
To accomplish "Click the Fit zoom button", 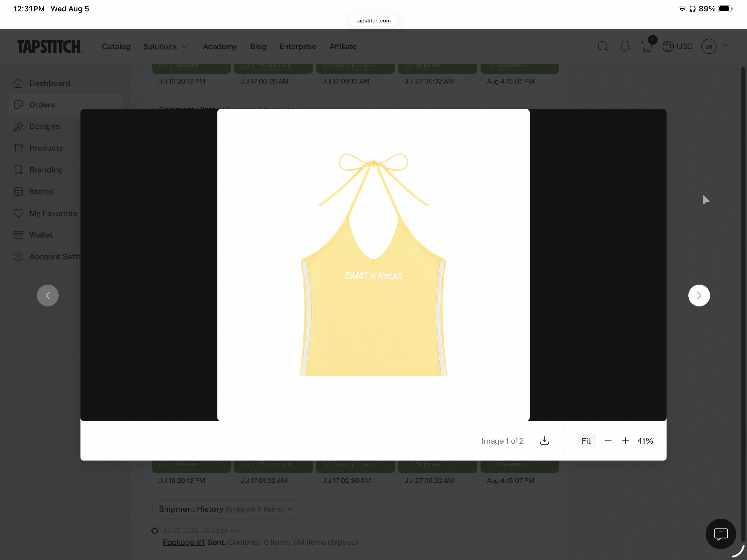I will point(586,440).
